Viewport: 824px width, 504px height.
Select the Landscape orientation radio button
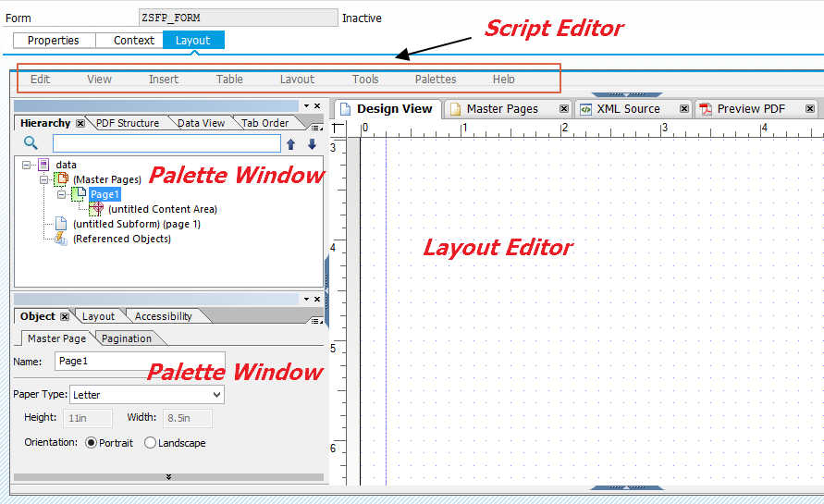click(151, 443)
